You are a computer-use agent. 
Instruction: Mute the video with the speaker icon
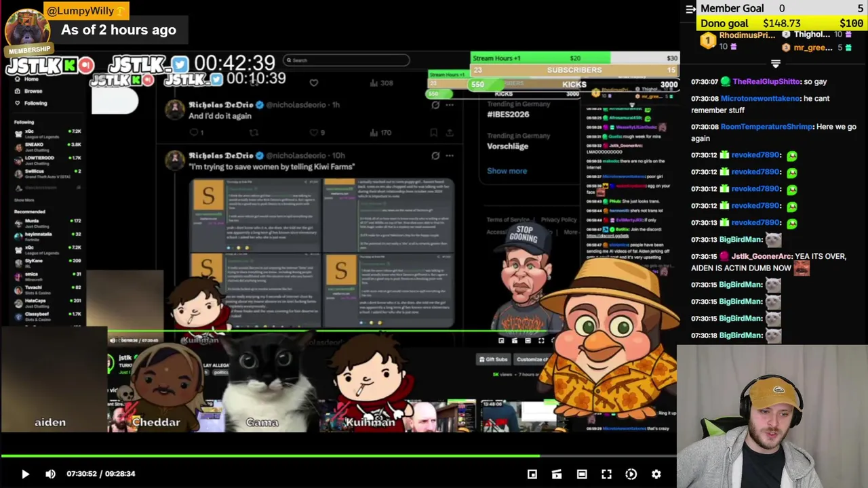[50, 474]
